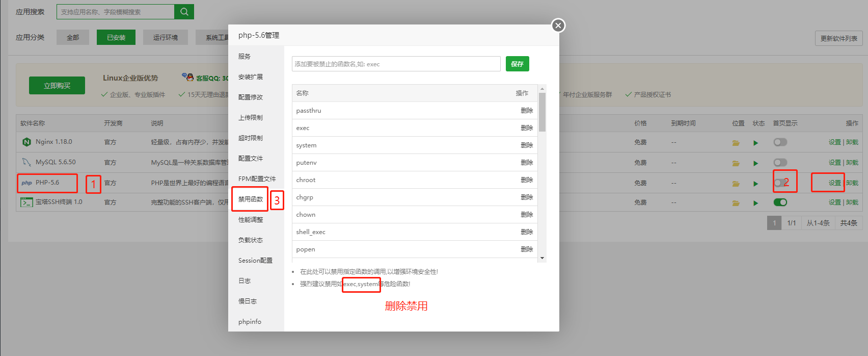Click scrollbar down arrow in function list
868x356 pixels.
coord(542,258)
